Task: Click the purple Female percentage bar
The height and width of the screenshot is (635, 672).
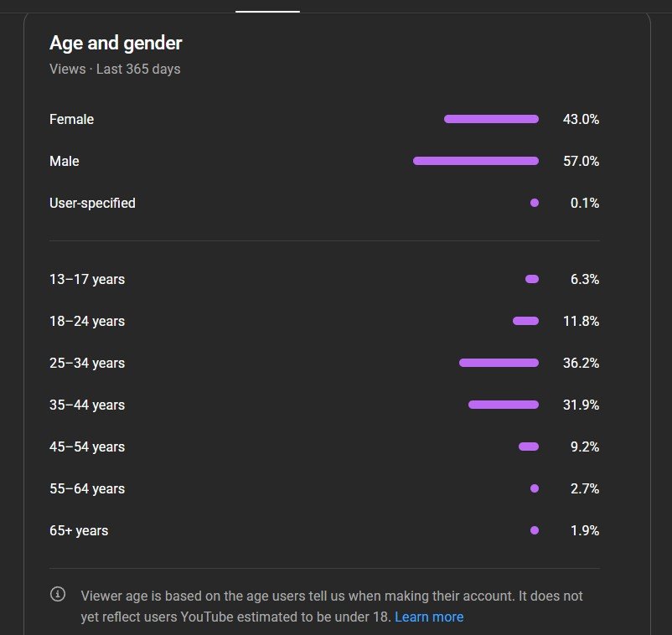Action: [491, 119]
